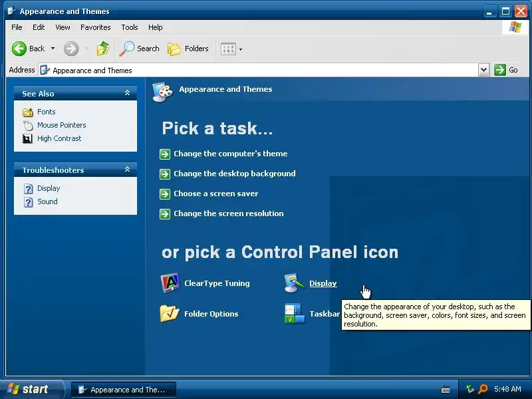Image resolution: width=532 pixels, height=399 pixels.
Task: Click the Go button
Action: (x=506, y=70)
